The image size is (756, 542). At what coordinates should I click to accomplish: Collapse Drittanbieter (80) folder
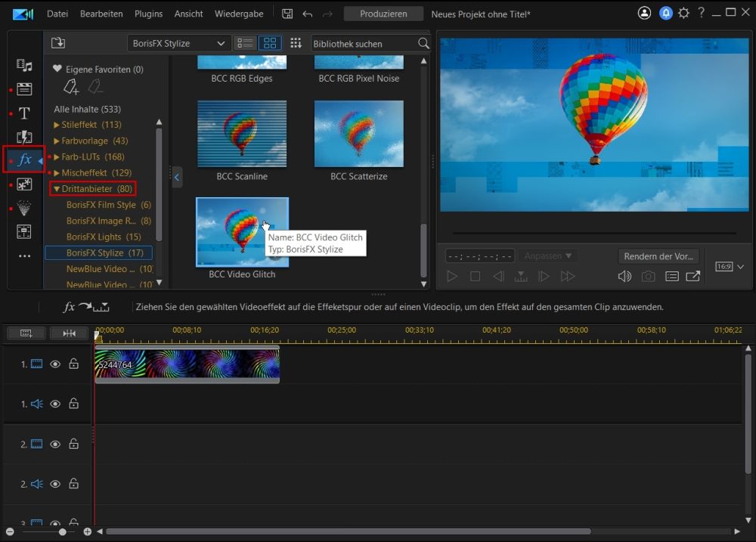pos(57,188)
